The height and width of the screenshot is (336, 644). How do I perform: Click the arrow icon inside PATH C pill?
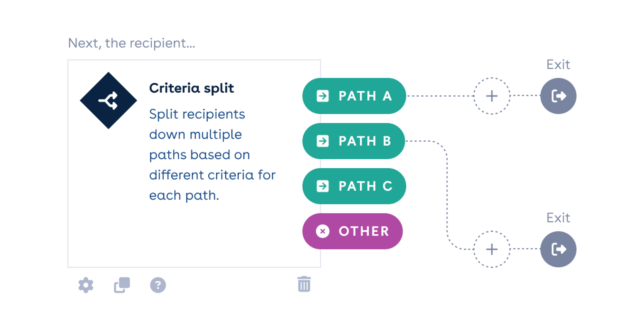tap(323, 186)
